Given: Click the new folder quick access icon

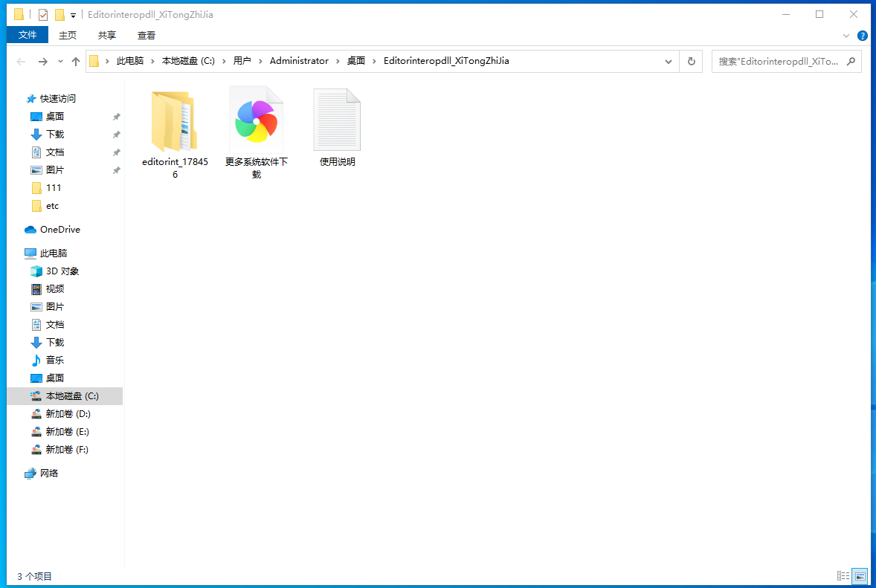Looking at the screenshot, I should [x=59, y=15].
